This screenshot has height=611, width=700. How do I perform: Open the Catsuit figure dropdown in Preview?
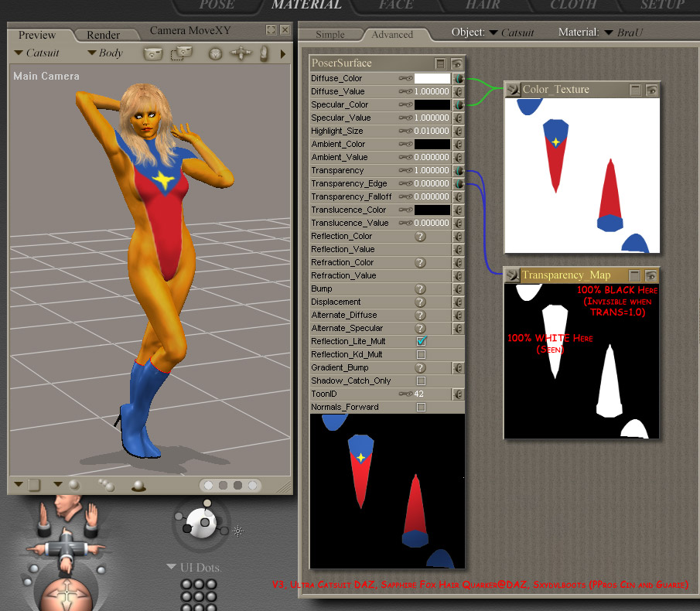point(37,53)
